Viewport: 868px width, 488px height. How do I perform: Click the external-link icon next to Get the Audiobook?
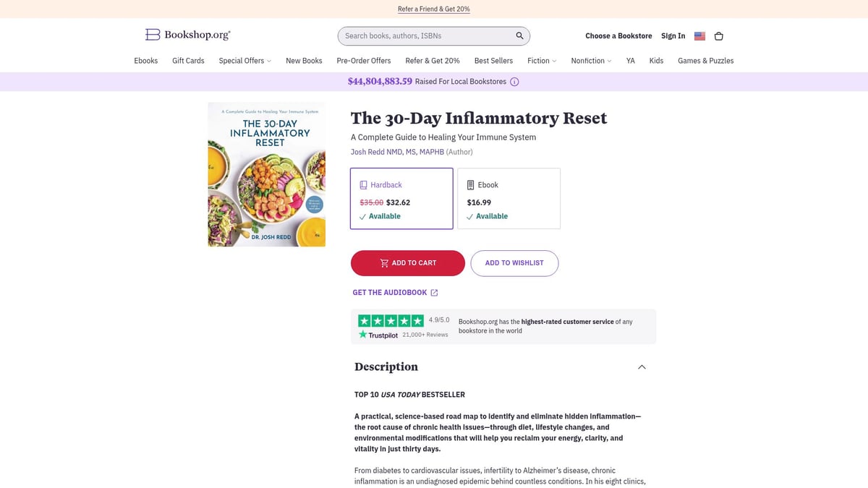click(x=434, y=292)
